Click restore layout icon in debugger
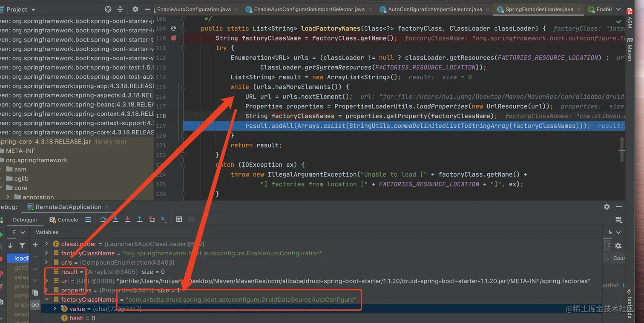 619,220
